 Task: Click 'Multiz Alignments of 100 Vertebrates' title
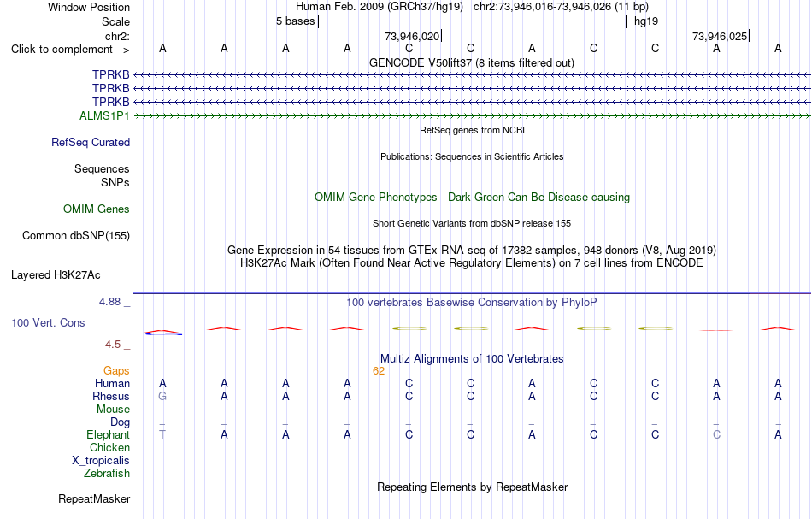coord(472,358)
